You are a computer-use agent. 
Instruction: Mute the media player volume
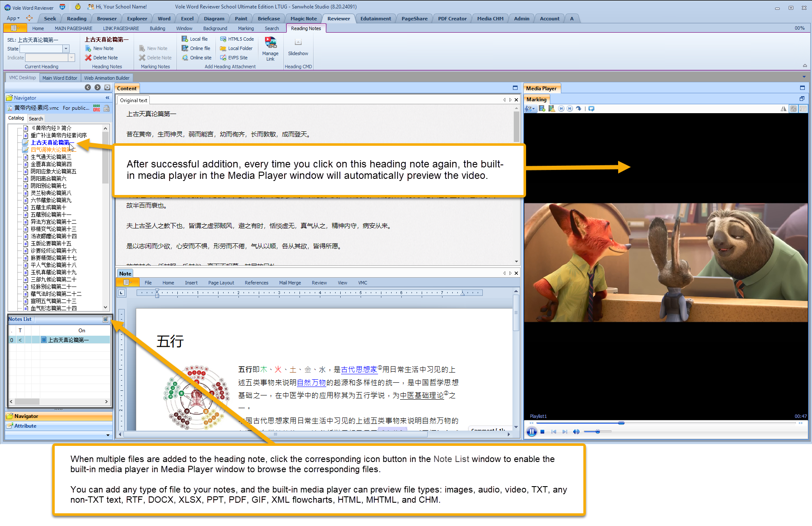tap(576, 432)
